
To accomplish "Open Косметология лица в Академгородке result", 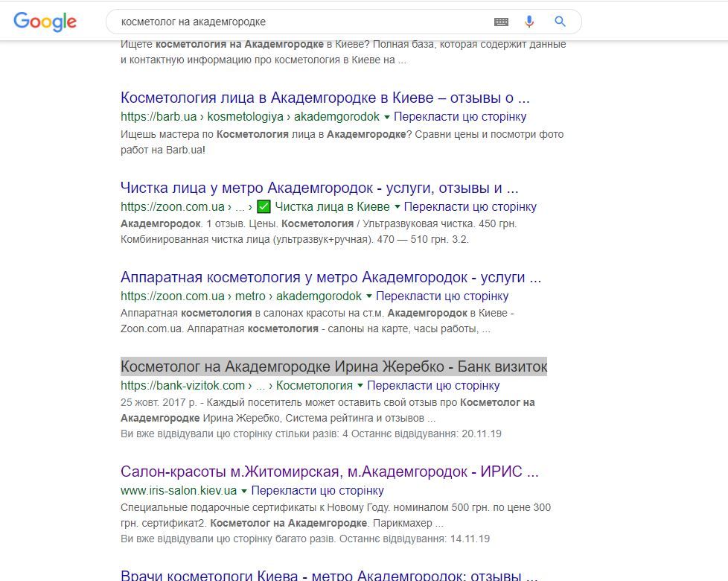I will tap(325, 98).
